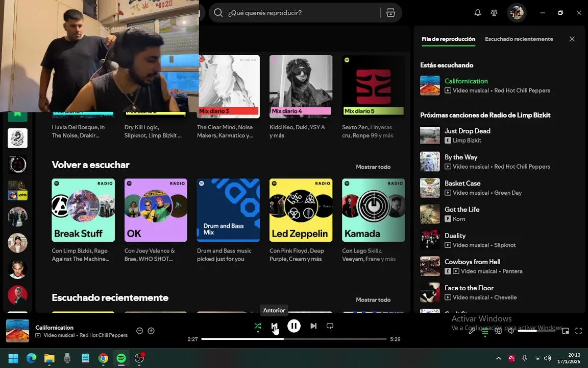
Task: Click Mostrar todo for Volver a escuchar
Action: (x=373, y=167)
